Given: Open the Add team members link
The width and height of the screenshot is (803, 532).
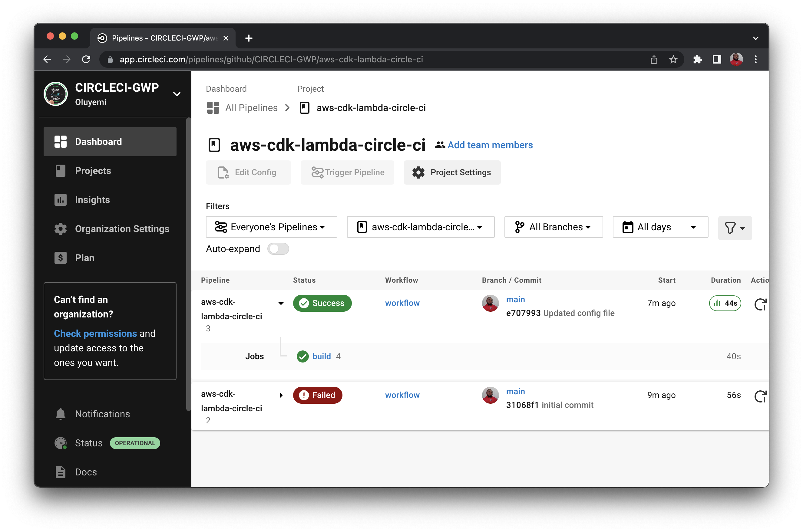Looking at the screenshot, I should [490, 145].
